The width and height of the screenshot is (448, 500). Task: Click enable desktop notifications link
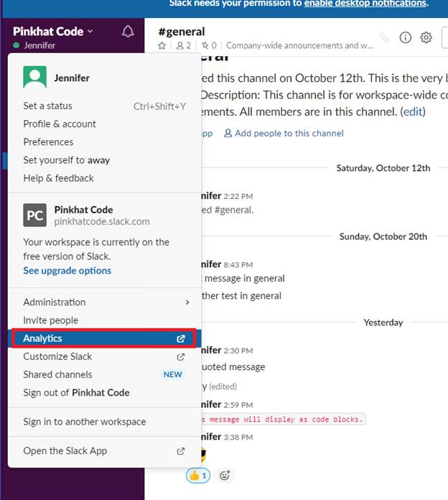click(x=365, y=3)
